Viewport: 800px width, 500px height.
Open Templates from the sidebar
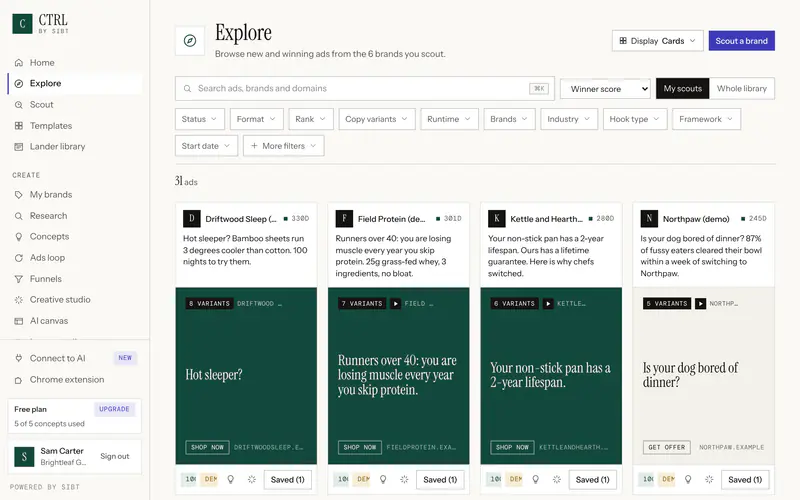74,126
